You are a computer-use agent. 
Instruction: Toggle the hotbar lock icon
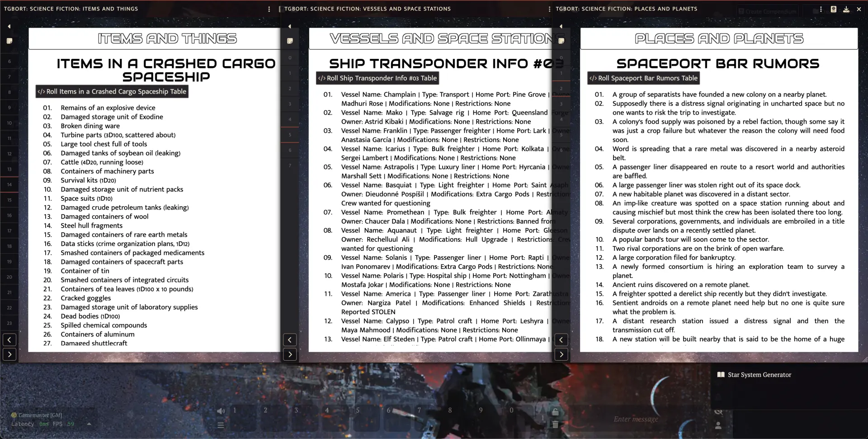point(555,412)
